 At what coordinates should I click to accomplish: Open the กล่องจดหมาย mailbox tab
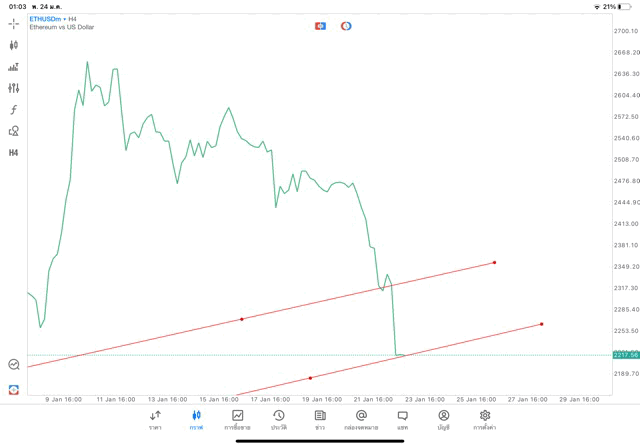tap(360, 419)
